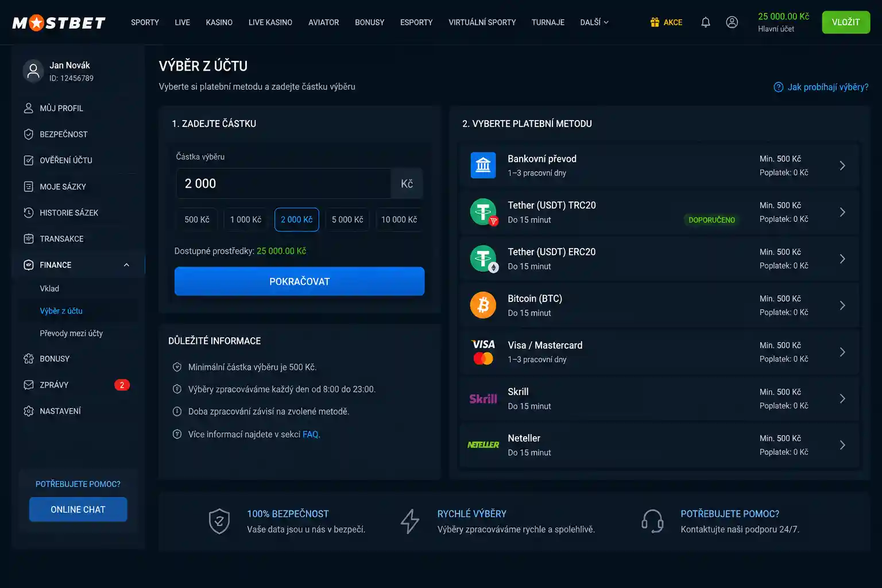Click the Mostbet logo
Screen dimensions: 882x588
pyautogui.click(x=59, y=22)
